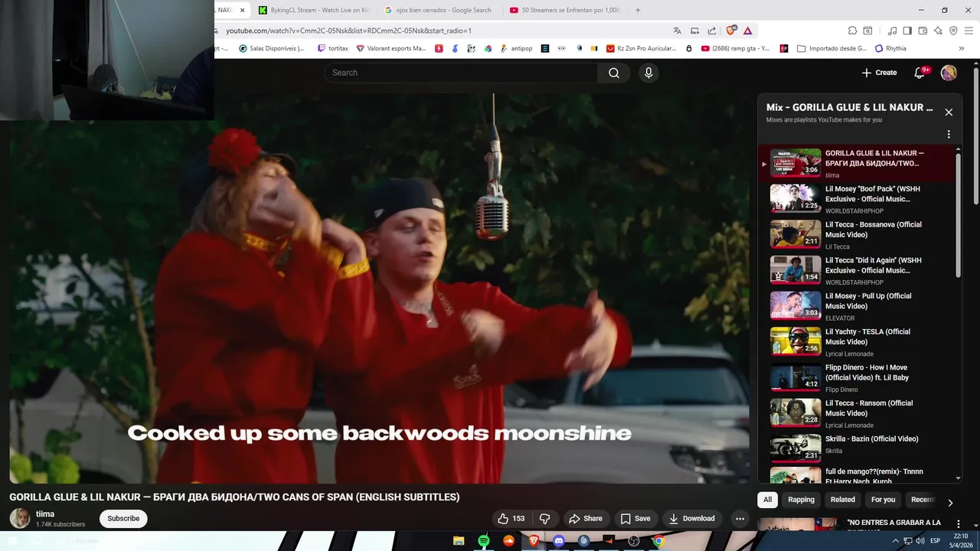Open the Valorant esports bookmark
The image size is (980, 551).
pyautogui.click(x=391, y=48)
